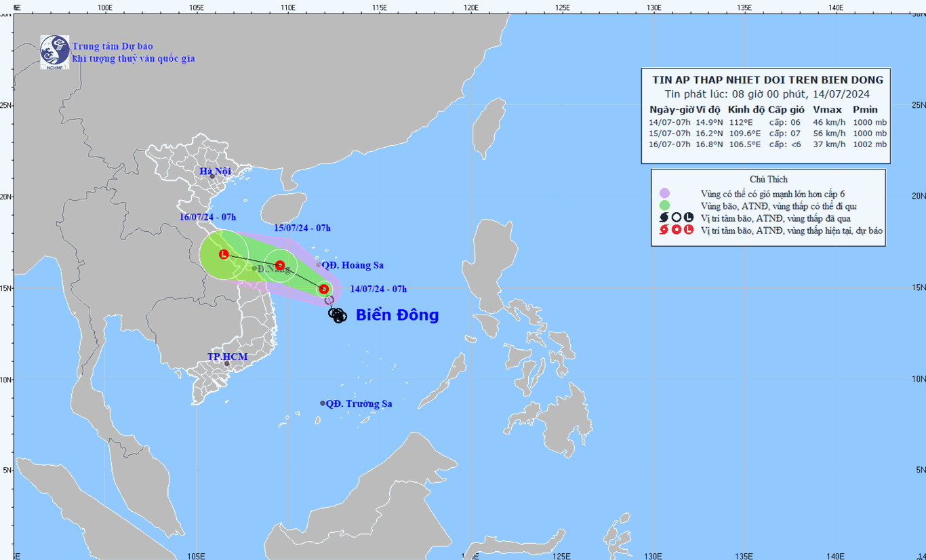
Task: Click the Biển Đông label
Action: click(397, 315)
